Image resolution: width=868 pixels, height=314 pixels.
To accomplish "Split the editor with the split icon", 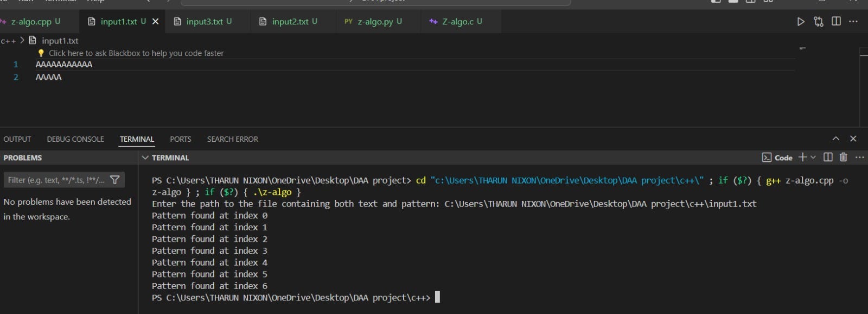I will click(836, 21).
